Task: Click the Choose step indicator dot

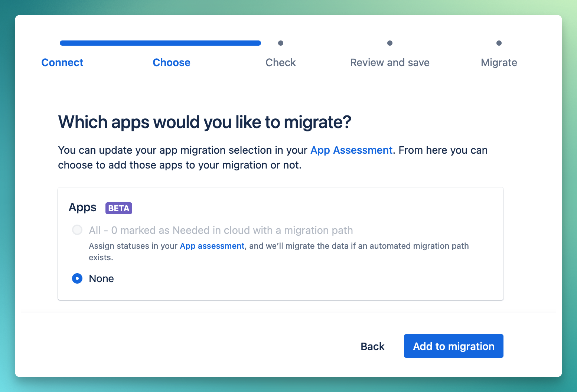Action: (x=172, y=43)
